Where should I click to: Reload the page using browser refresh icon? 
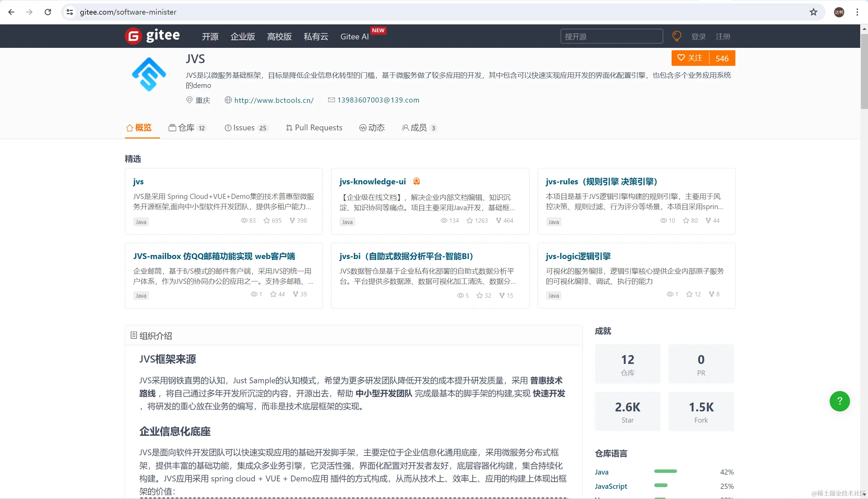click(48, 12)
